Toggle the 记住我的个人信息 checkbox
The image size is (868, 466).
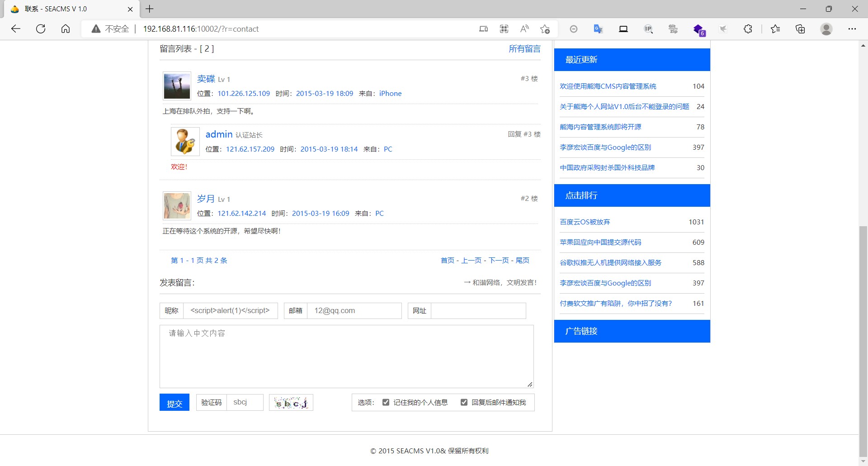pos(386,402)
